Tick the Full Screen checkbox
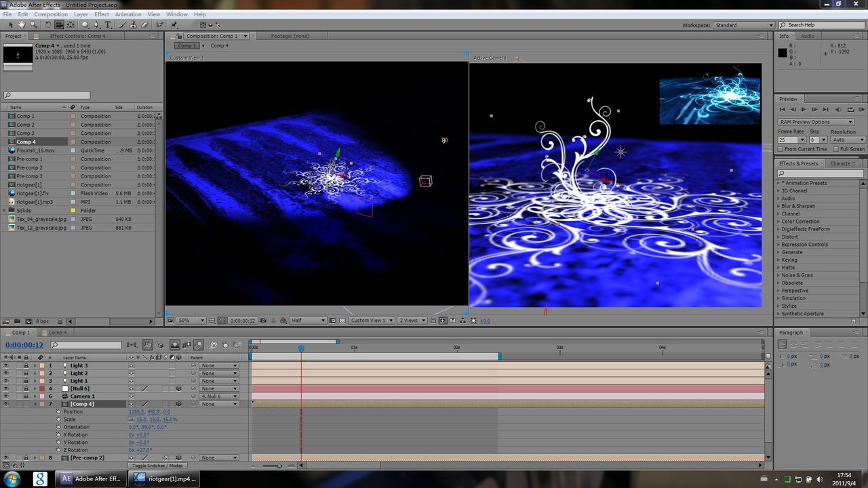Screen dimensions: 868x488 click(835, 149)
